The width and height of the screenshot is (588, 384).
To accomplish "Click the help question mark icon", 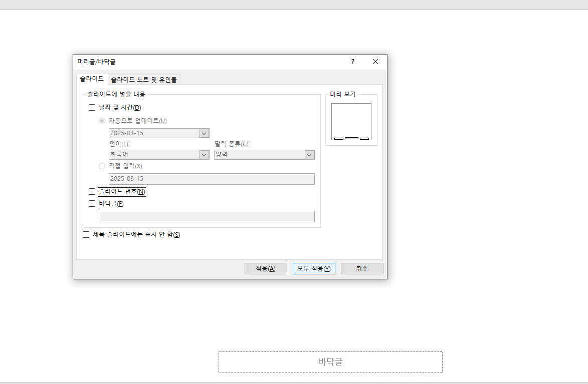I will click(x=352, y=62).
